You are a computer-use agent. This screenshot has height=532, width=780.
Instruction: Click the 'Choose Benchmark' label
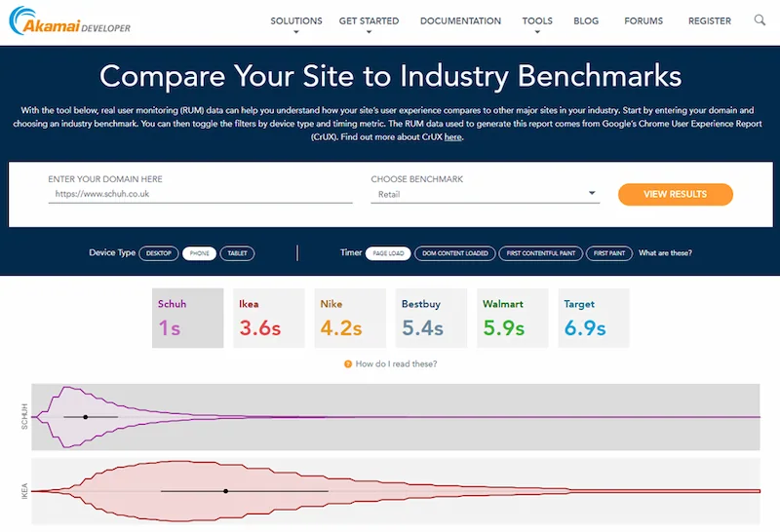click(417, 179)
